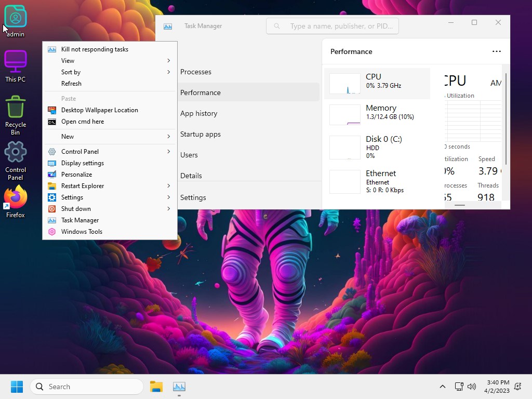This screenshot has width=532, height=399.
Task: Select the Disk 0 (C:) performance item
Action: click(x=377, y=147)
